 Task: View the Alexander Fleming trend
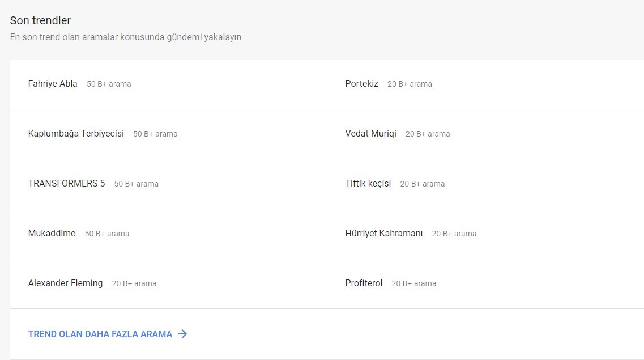[65, 283]
